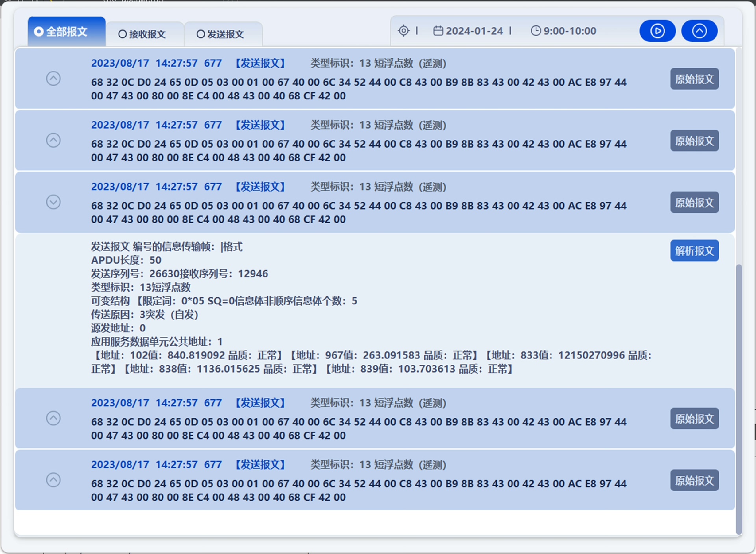Click the blue 解析报文 button
Viewport: 756px width, 554px height.
coord(695,251)
